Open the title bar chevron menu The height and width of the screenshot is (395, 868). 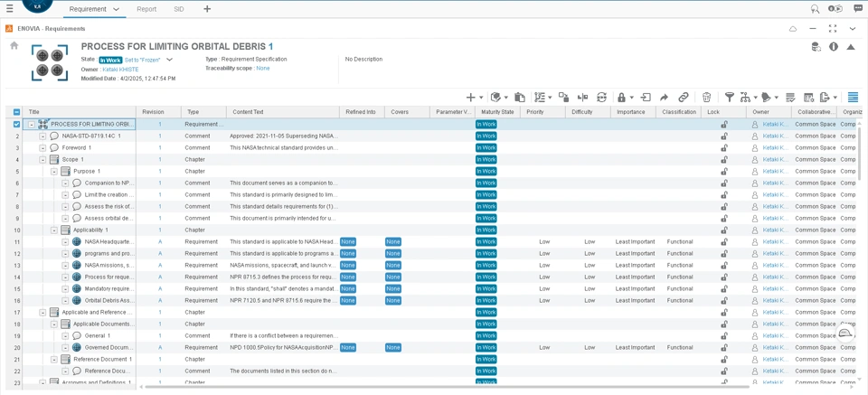point(853,29)
